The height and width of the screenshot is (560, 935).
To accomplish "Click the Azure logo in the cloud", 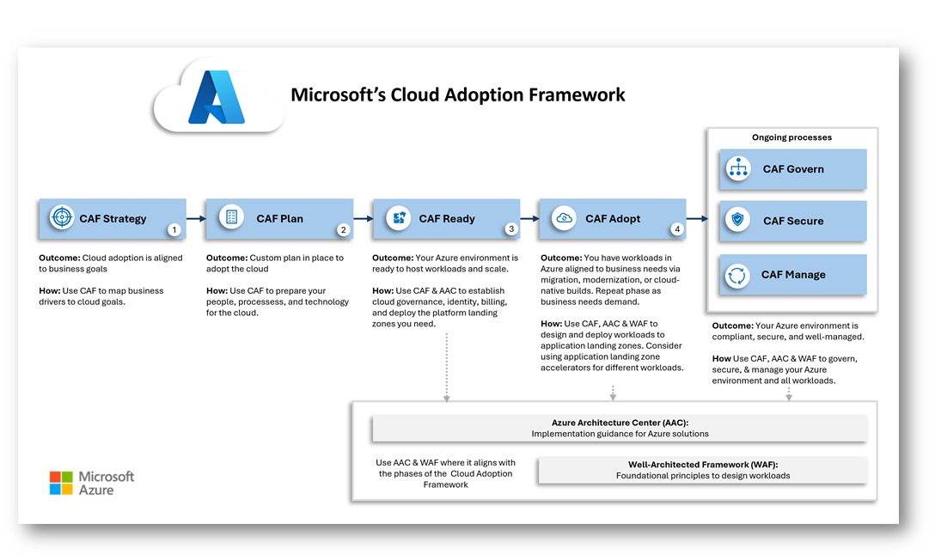I will (217, 97).
